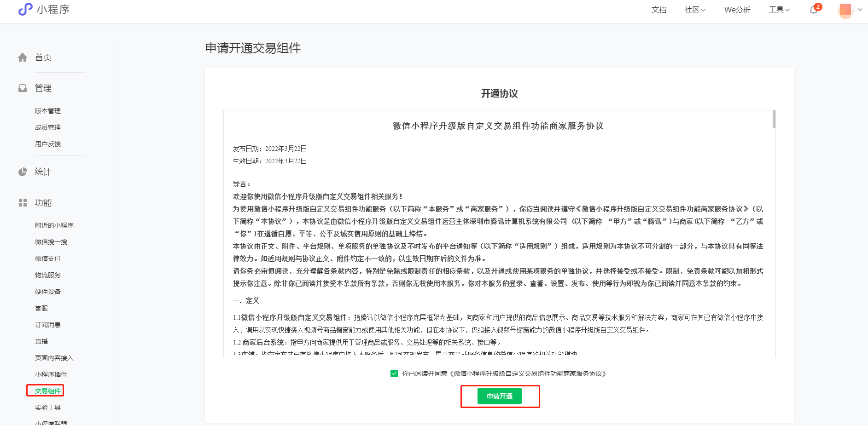Click the 统计 pie chart icon
The height and width of the screenshot is (425, 868).
(x=23, y=172)
